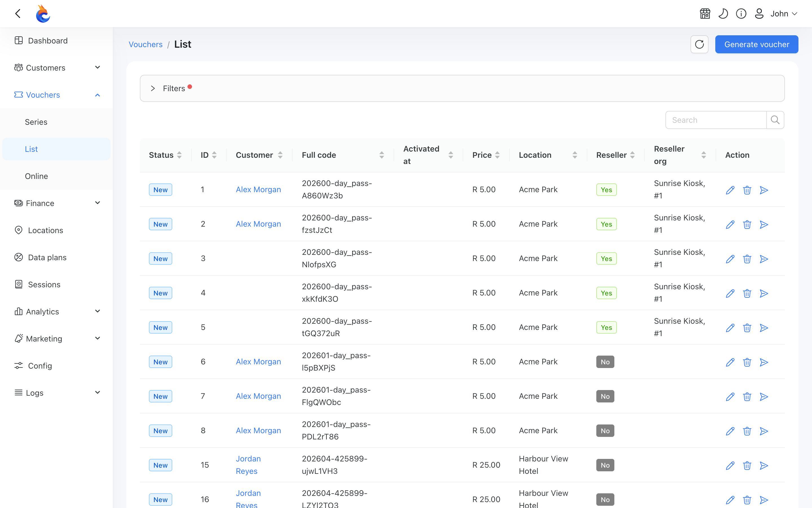The height and width of the screenshot is (508, 812).
Task: Delete voucher ID 5 with the trash icon
Action: pyautogui.click(x=747, y=328)
